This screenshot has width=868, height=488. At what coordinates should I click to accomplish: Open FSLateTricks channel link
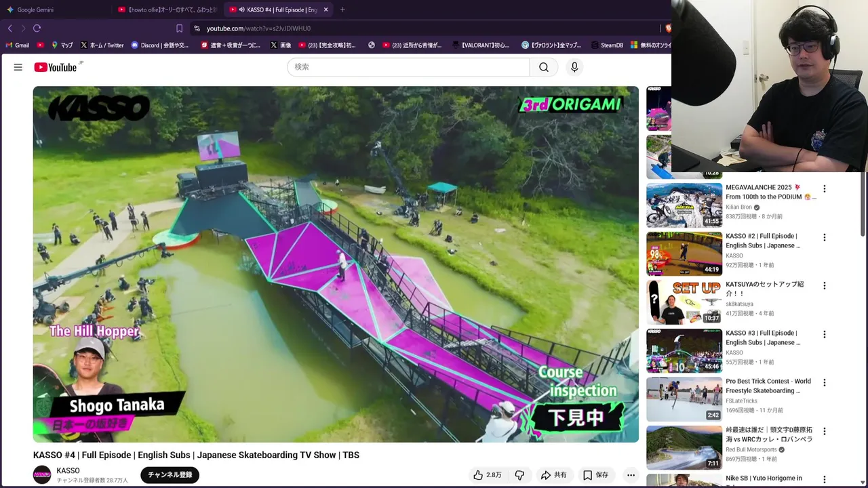pyautogui.click(x=741, y=401)
